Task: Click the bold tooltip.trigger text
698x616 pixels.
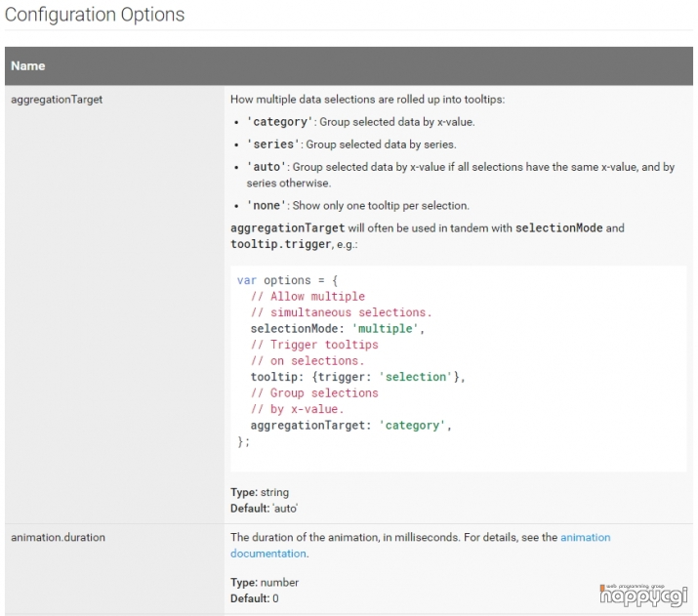Action: coord(280,244)
